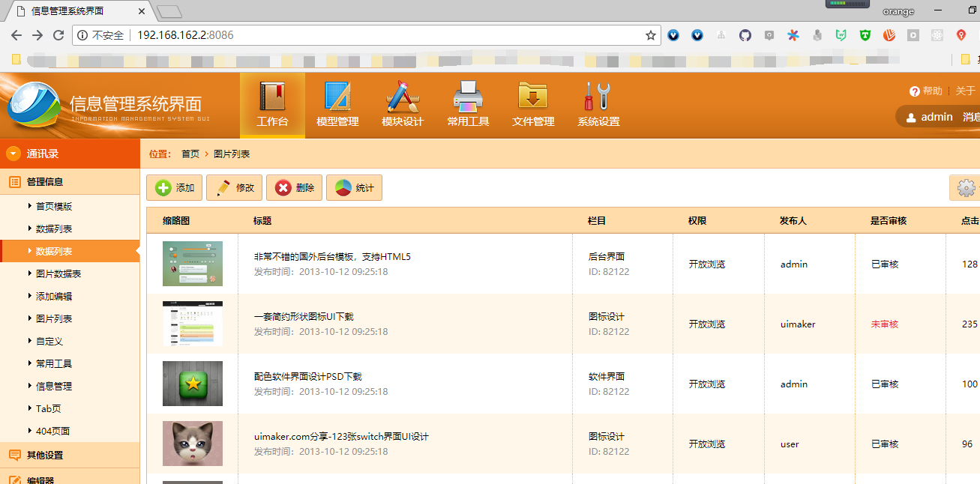Click the 关于 about link
This screenshot has height=484, width=980.
966,91
